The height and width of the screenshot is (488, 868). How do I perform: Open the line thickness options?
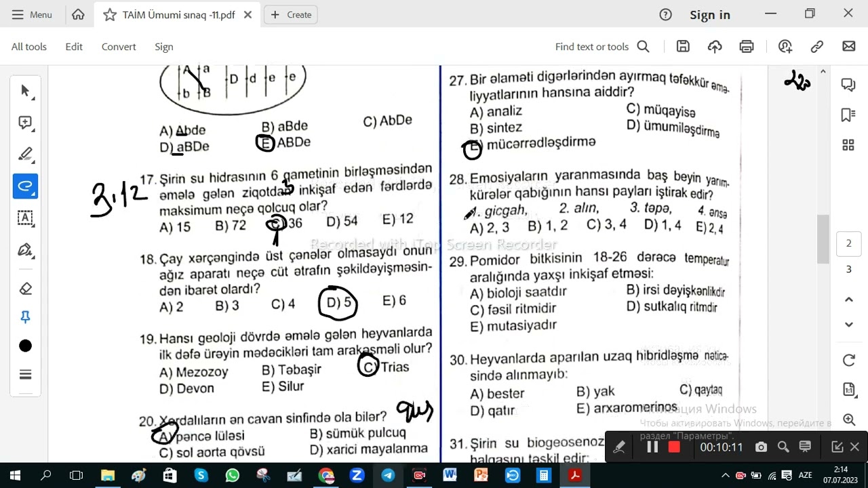click(x=25, y=375)
